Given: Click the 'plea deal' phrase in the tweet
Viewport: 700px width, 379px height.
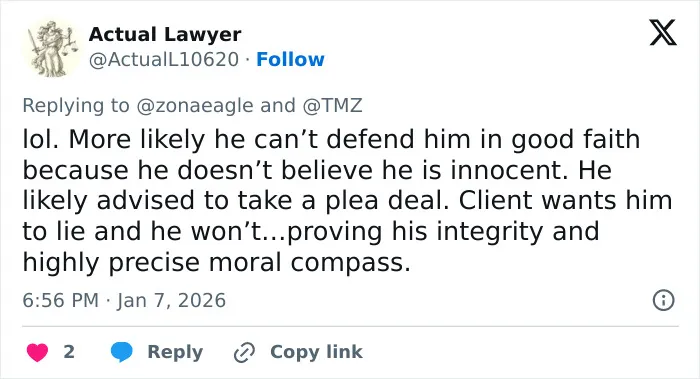Looking at the screenshot, I should pyautogui.click(x=387, y=201).
